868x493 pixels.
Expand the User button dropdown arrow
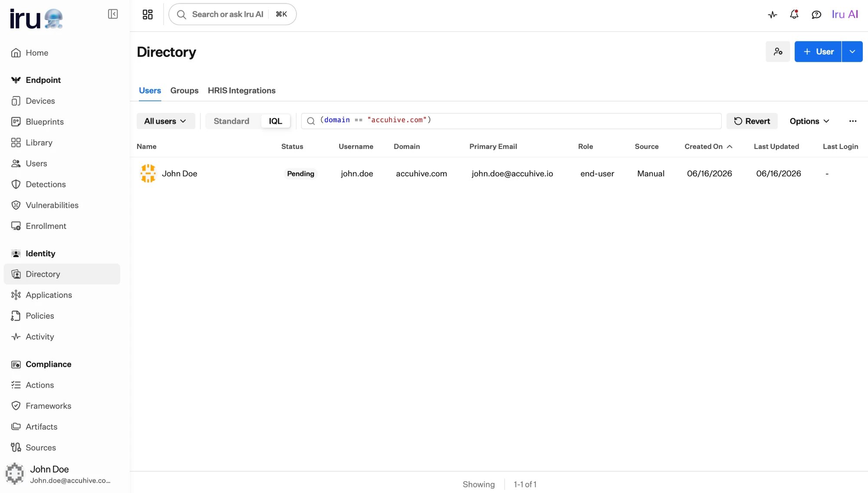(852, 52)
